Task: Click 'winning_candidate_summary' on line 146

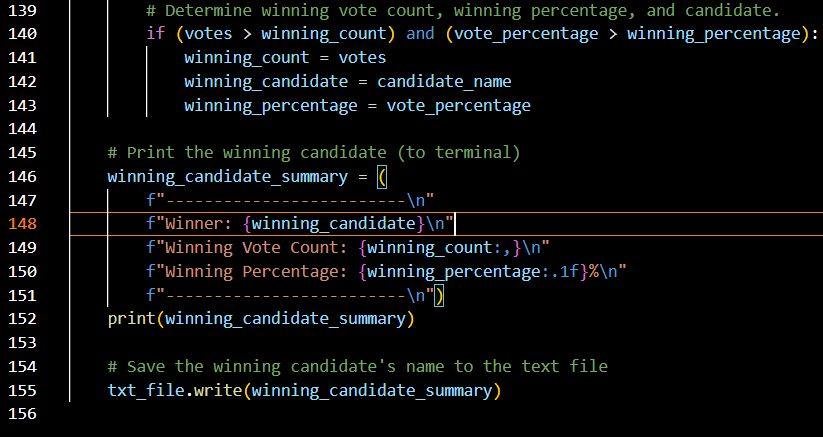Action: (x=228, y=176)
